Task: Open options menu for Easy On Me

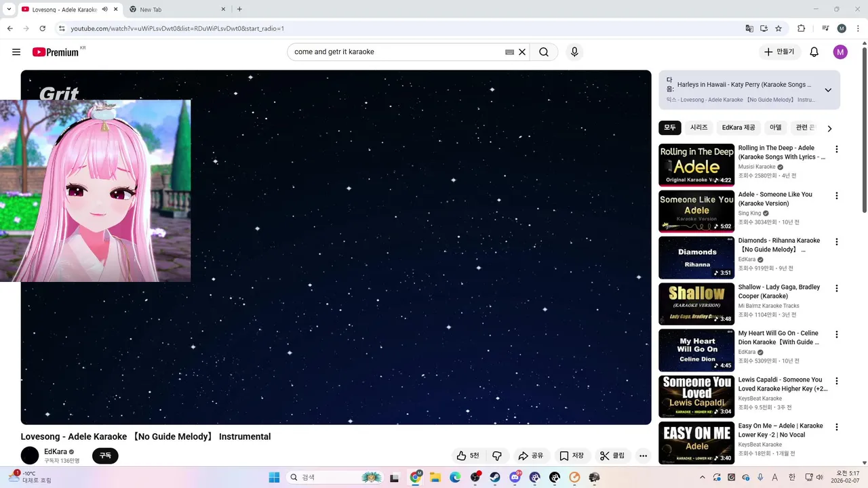Action: pyautogui.click(x=836, y=427)
